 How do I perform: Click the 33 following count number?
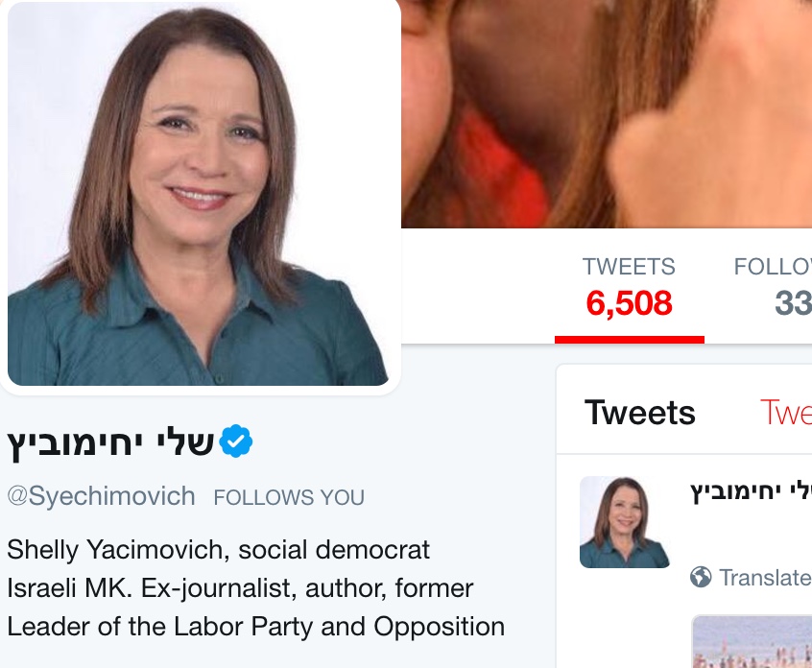click(794, 303)
